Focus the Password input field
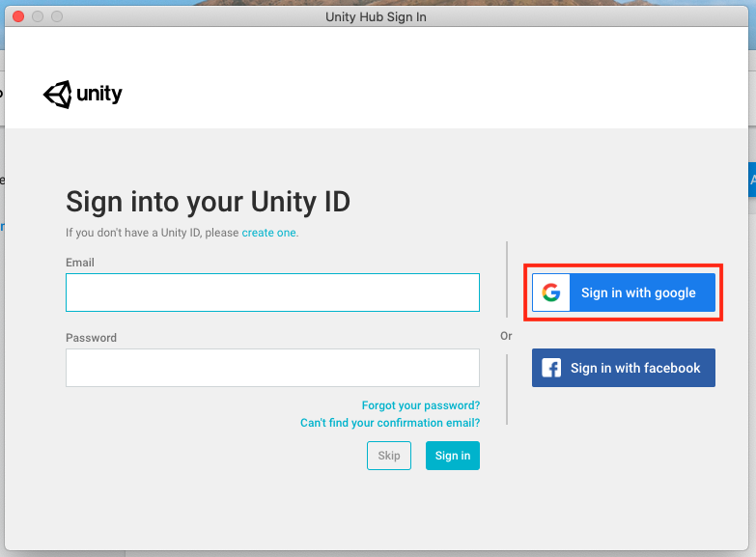This screenshot has height=557, width=756. [272, 368]
